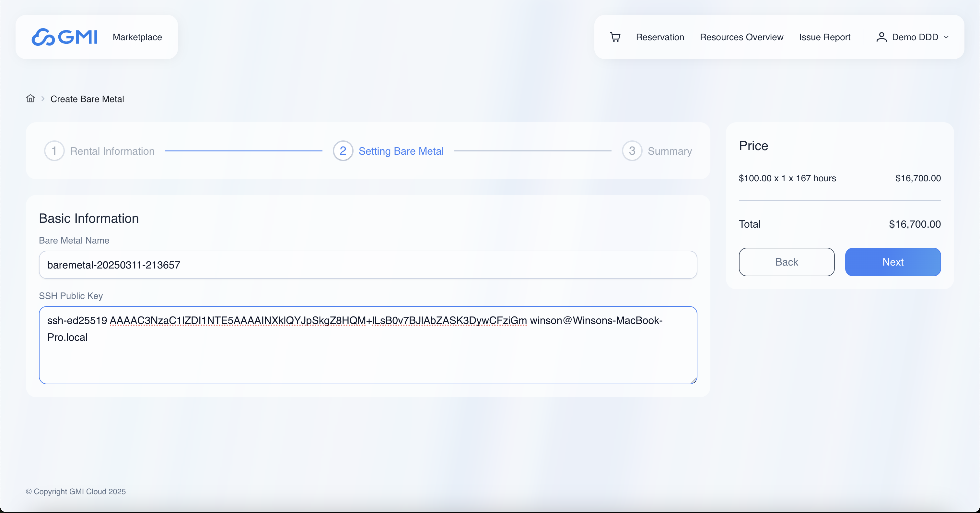Viewport: 980px width, 513px height.
Task: Go to the Reservation page
Action: (660, 37)
